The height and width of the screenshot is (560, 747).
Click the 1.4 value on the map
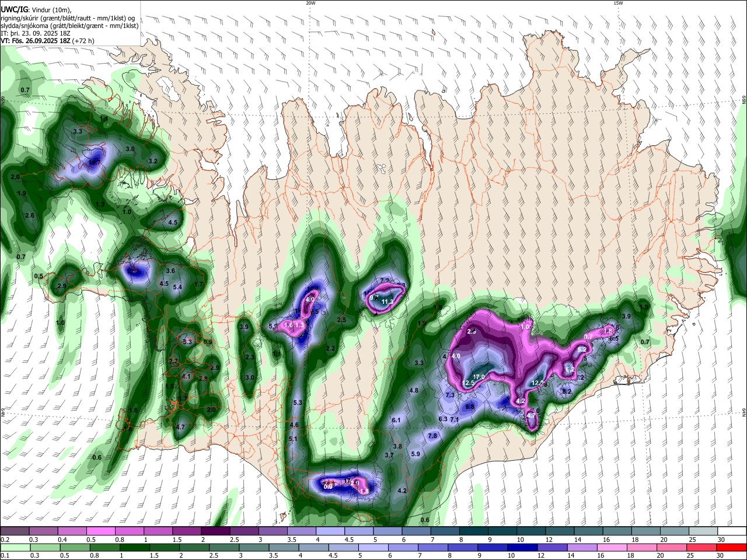[104, 118]
